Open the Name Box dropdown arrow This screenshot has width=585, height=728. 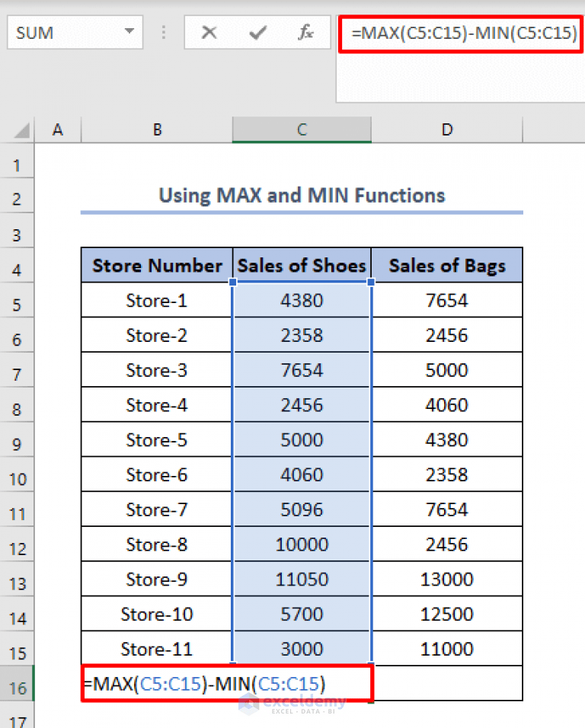(128, 33)
